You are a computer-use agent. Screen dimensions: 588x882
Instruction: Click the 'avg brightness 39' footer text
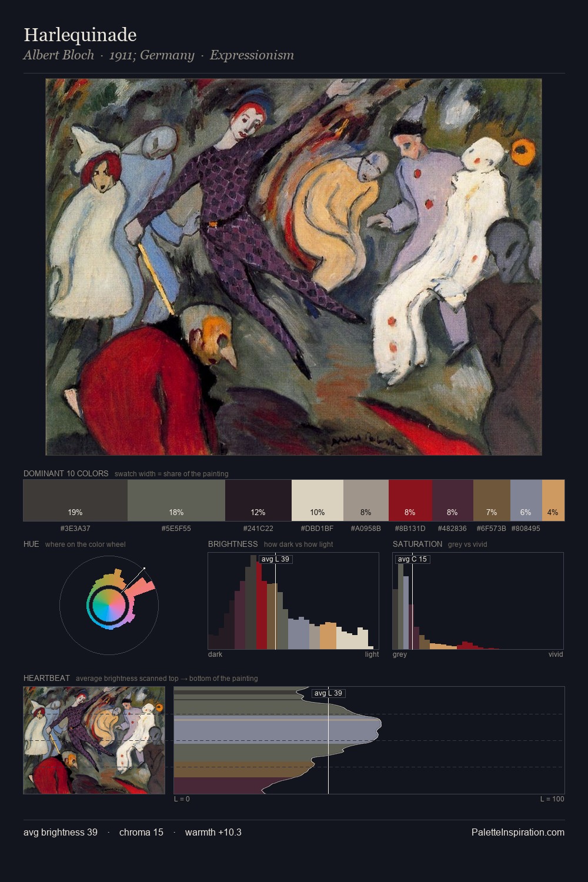(x=61, y=832)
